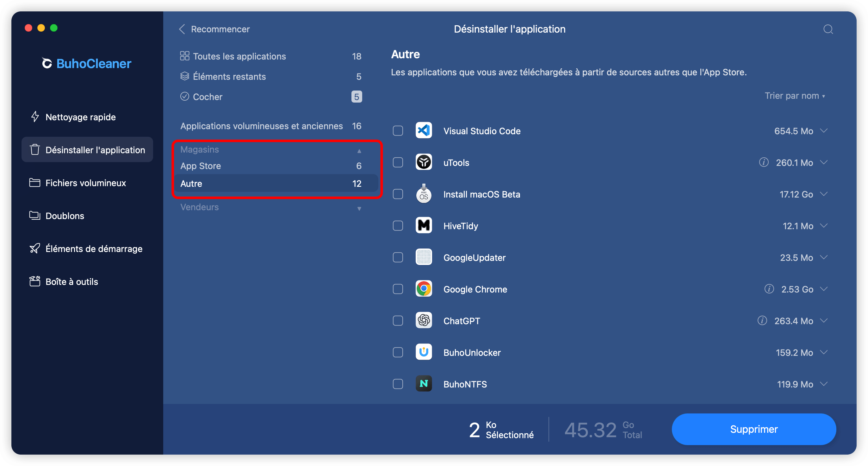
Task: Open Fichiers volumineux in sidebar
Action: [87, 182]
